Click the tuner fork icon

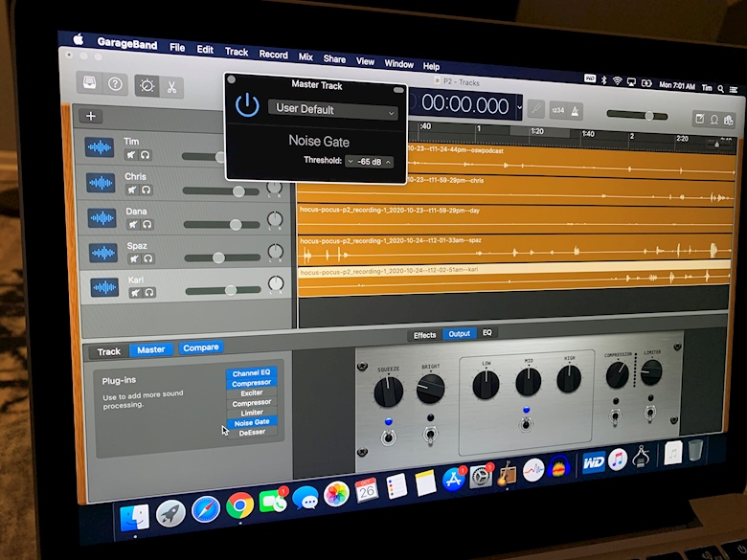[536, 109]
